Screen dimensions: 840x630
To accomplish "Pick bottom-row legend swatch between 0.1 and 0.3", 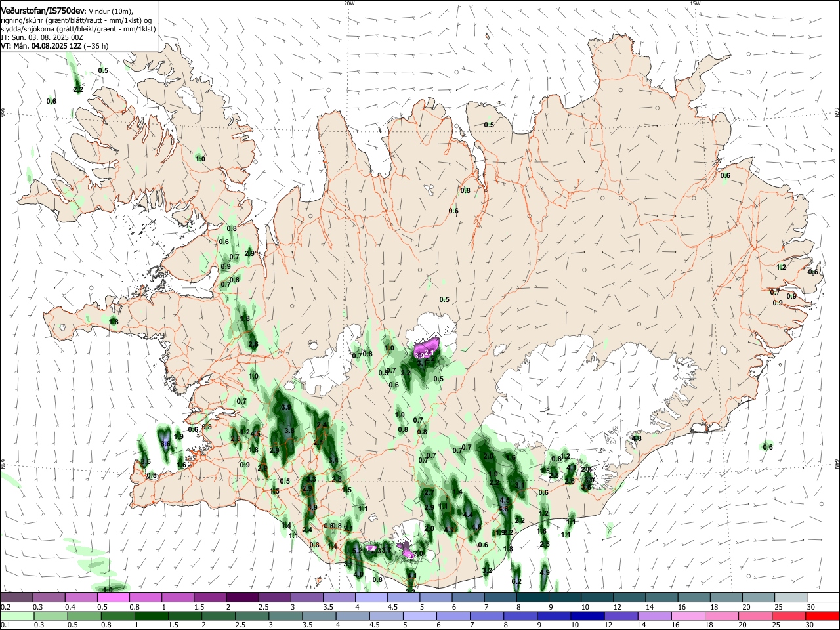I will tap(17, 616).
